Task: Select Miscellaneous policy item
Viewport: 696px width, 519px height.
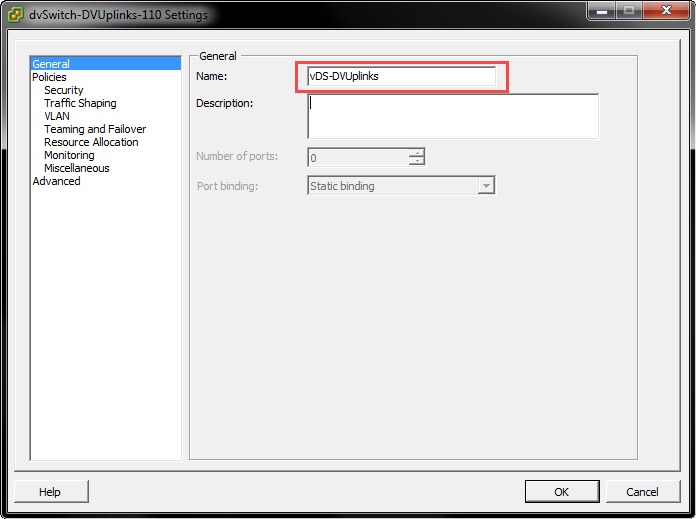Action: tap(77, 168)
